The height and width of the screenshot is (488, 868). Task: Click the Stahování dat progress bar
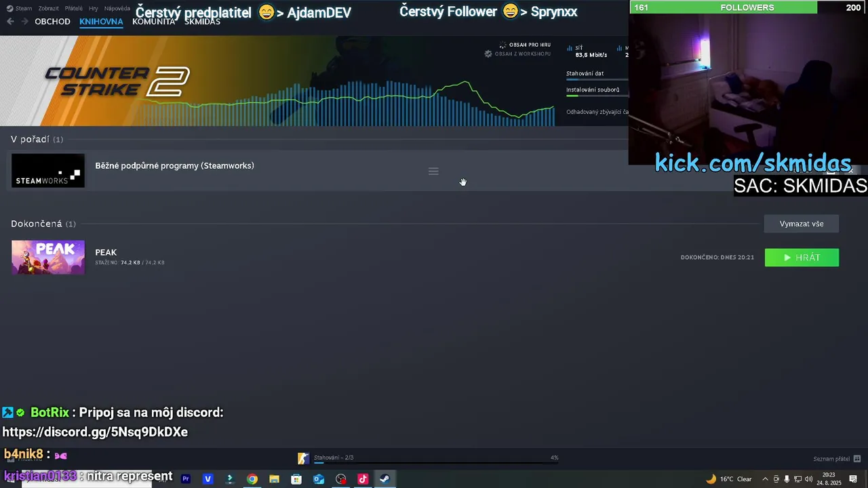[x=597, y=80]
